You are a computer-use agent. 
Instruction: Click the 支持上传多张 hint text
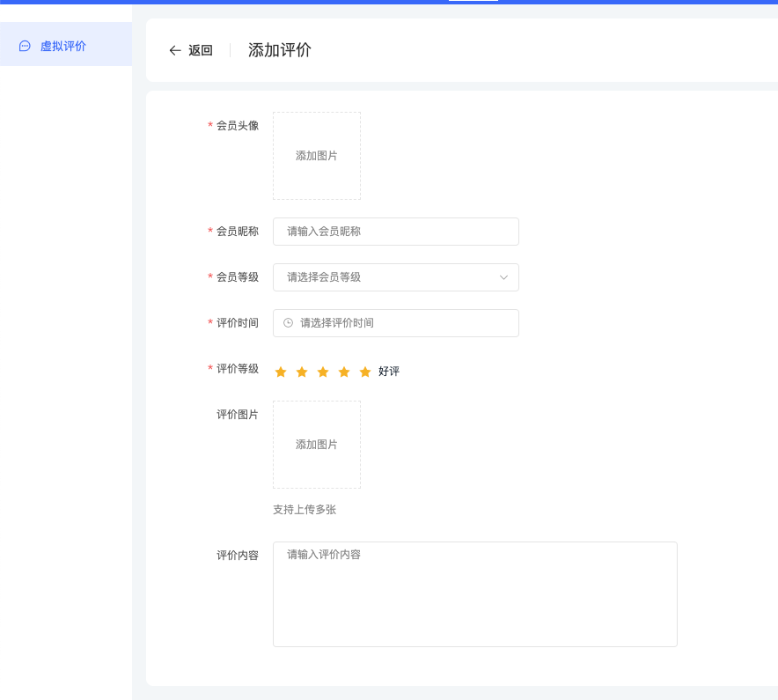[x=305, y=510]
